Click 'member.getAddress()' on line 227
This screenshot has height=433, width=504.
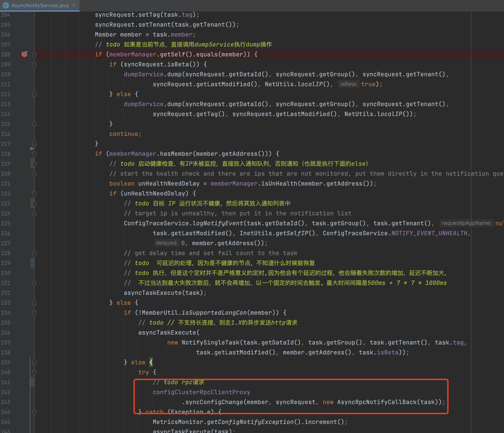pyautogui.click(x=227, y=243)
